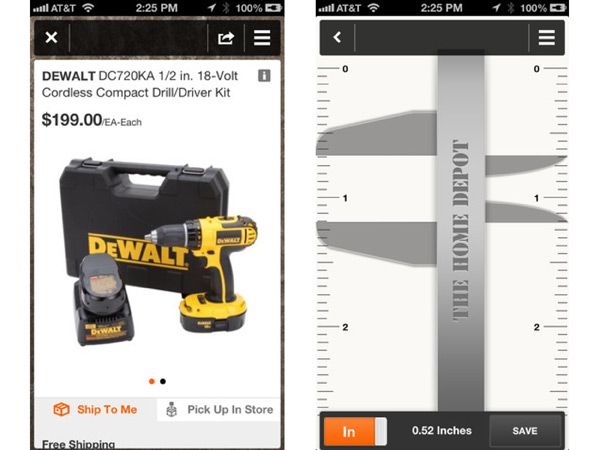Tap the 0.52 Inches measurement readout
This screenshot has height=450, width=600.
tap(442, 430)
